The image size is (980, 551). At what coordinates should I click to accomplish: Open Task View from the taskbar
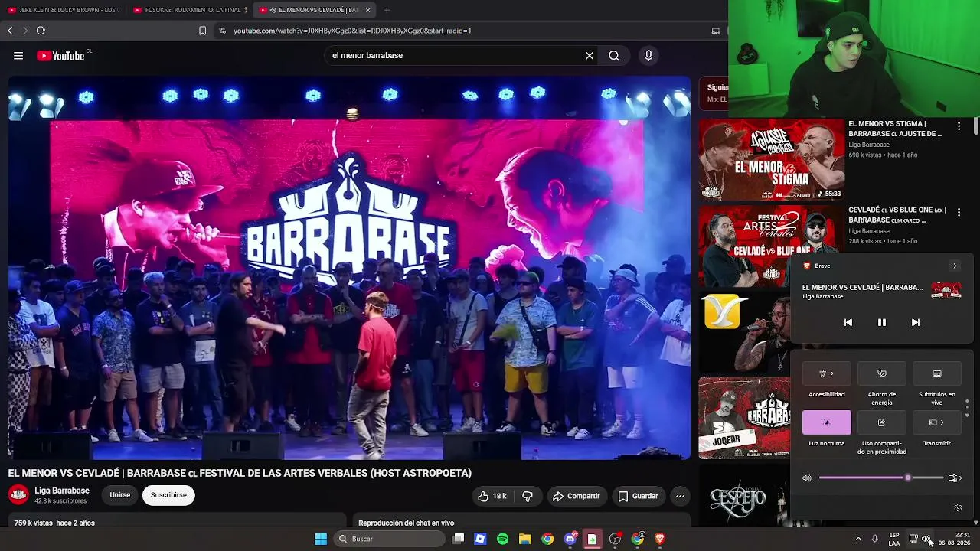click(458, 539)
